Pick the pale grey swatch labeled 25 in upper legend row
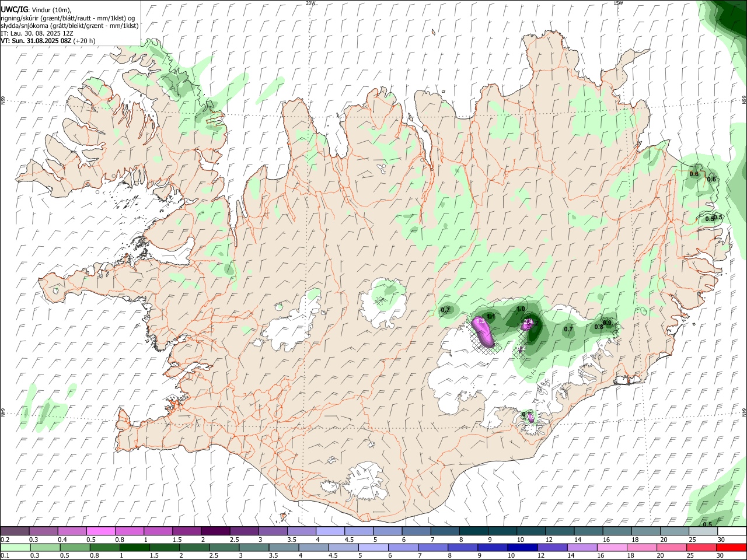 click(703, 531)
